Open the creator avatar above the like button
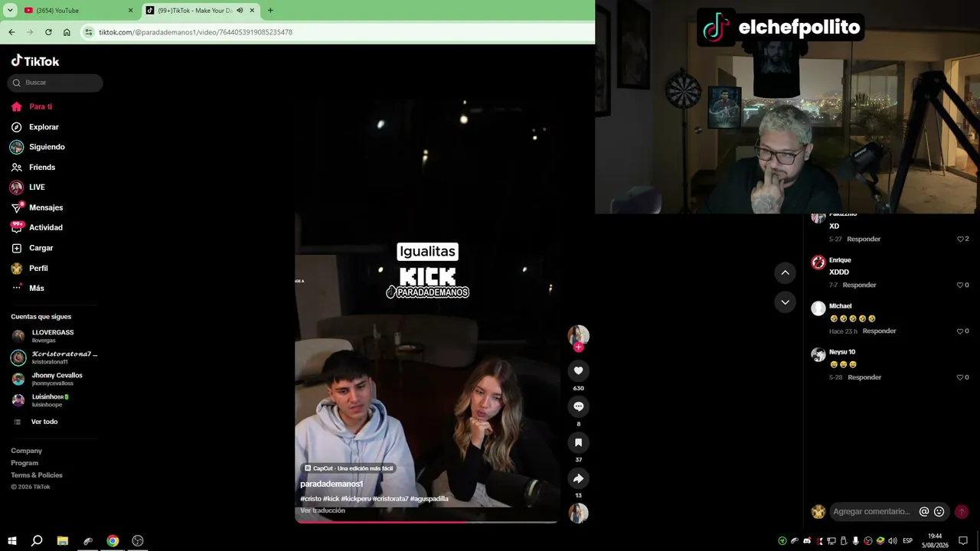 (578, 335)
